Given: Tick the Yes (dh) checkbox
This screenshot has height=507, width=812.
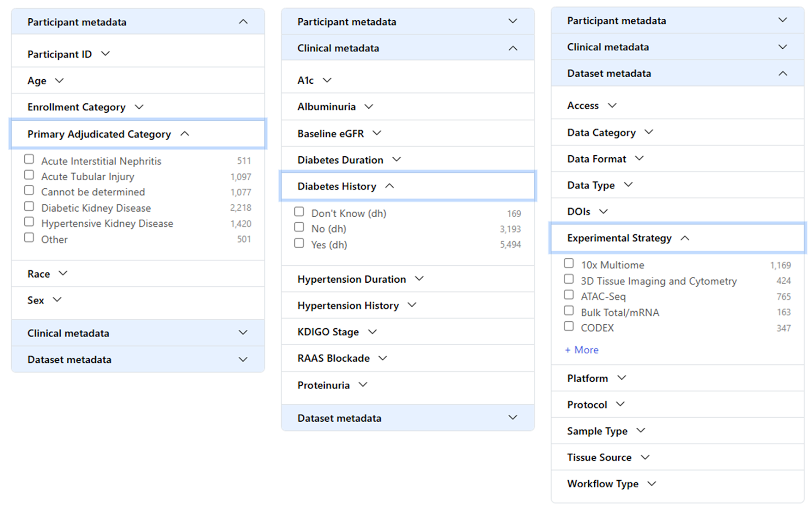Looking at the screenshot, I should click(x=299, y=243).
